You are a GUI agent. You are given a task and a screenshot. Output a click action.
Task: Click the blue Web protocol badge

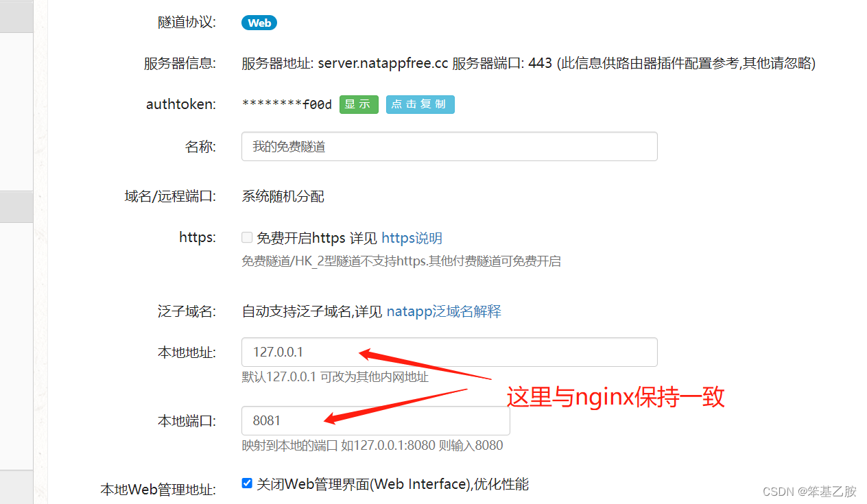[259, 23]
